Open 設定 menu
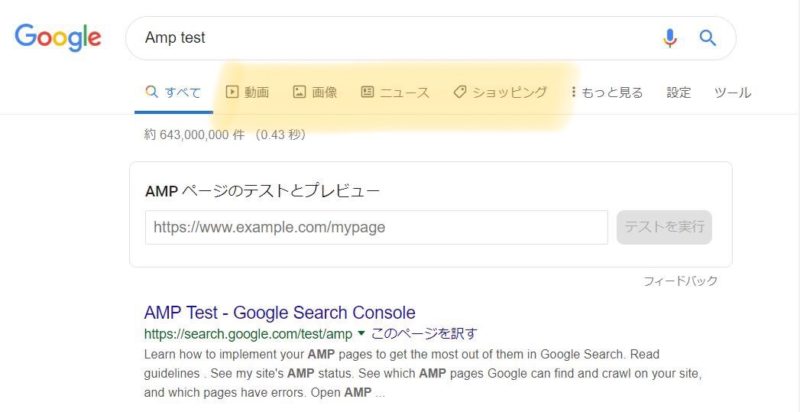 point(679,92)
